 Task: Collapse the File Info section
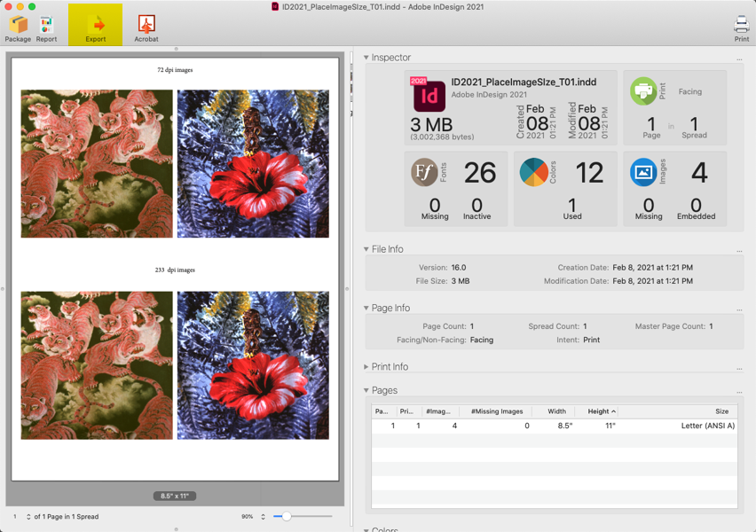366,249
